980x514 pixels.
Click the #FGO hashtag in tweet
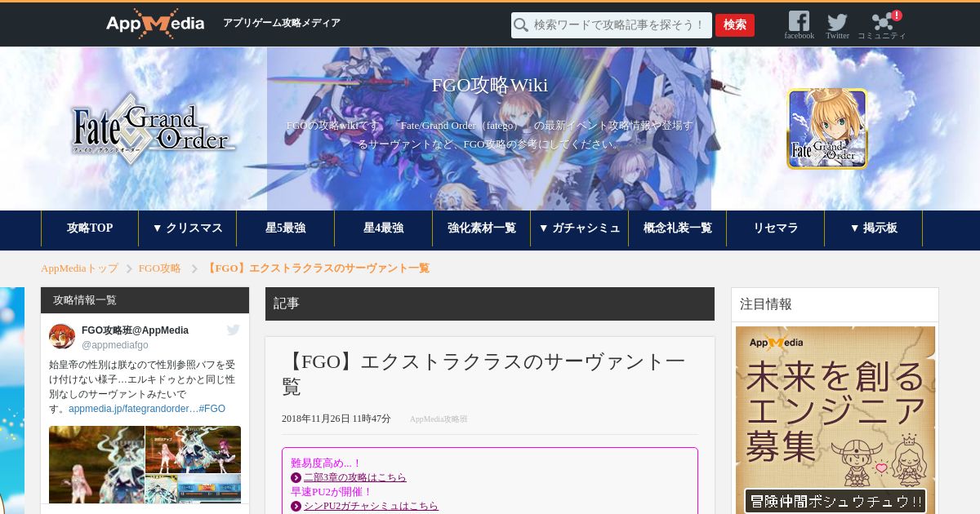[212, 409]
